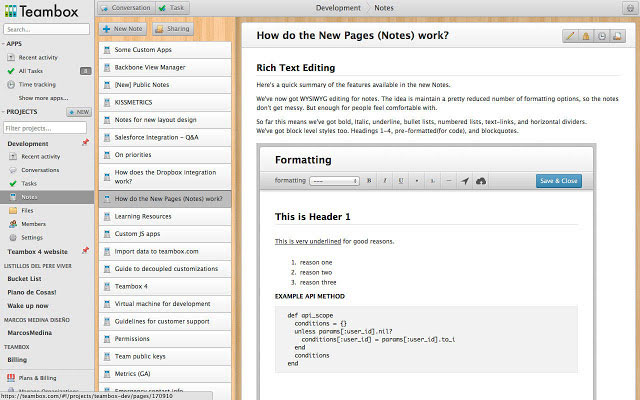Open the Some Custom Apps note
The height and width of the screenshot is (400, 640).
165,50
